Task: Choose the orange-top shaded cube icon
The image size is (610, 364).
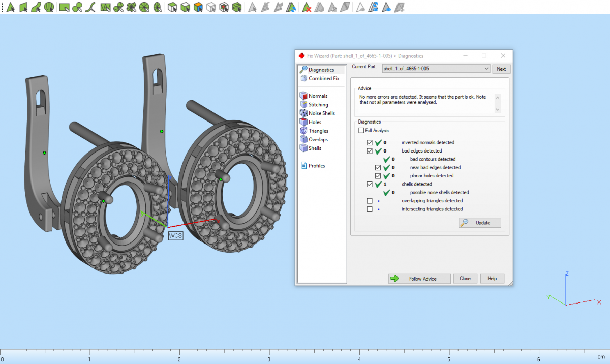Action: point(198,7)
